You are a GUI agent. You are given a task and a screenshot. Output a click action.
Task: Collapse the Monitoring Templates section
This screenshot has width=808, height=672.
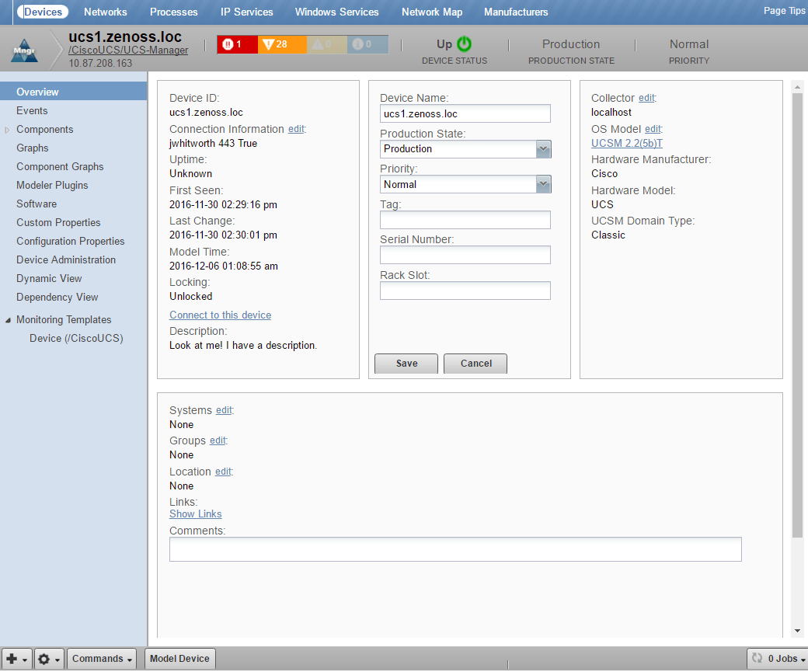click(8, 320)
